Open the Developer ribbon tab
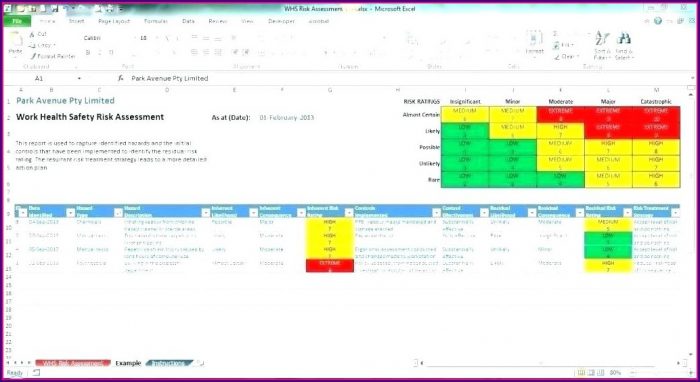Screen dimensions: 700x382 pyautogui.click(x=281, y=21)
